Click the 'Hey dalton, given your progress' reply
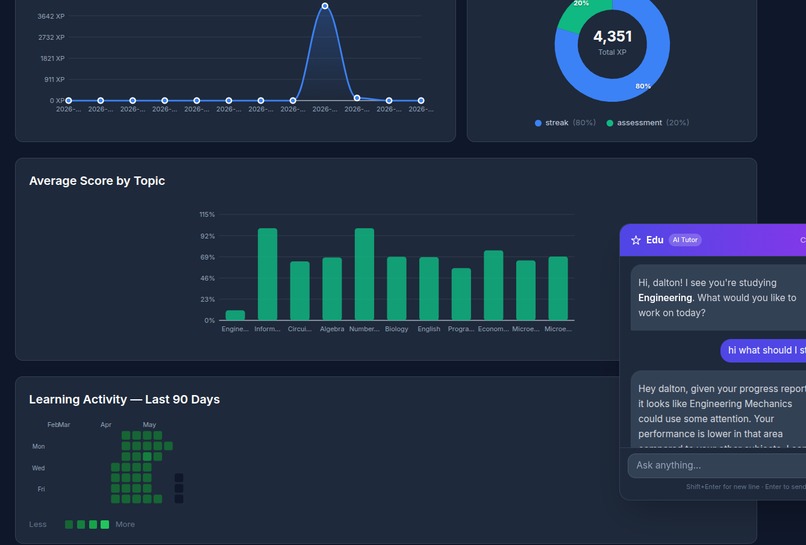Image resolution: width=806 pixels, height=545 pixels. 718,409
